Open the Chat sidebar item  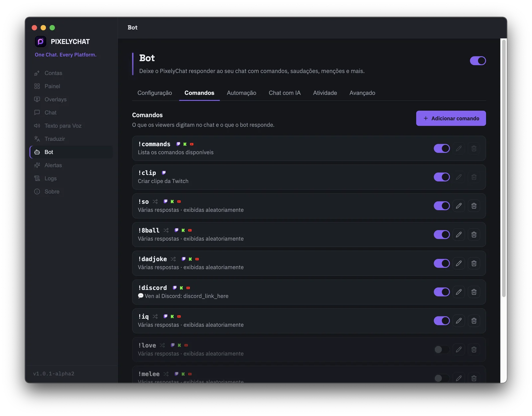tap(71, 112)
